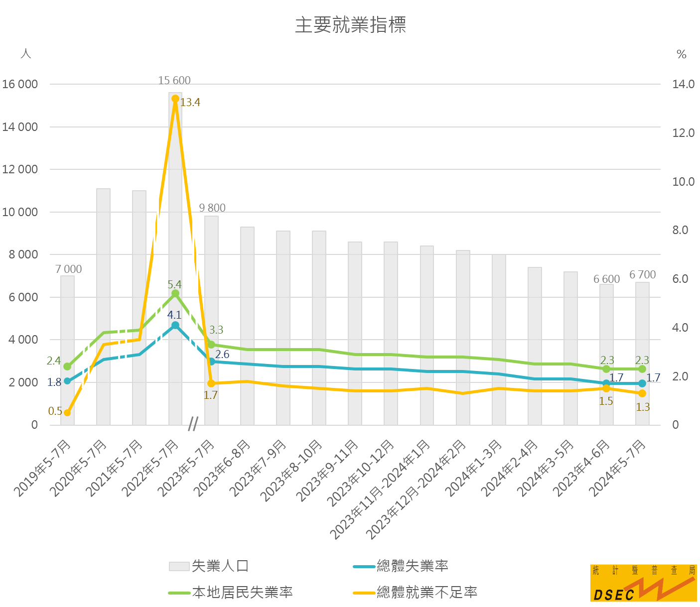Click the 本地居民失業率 legend text
Image resolution: width=700 pixels, height=607 pixels.
pyautogui.click(x=243, y=593)
